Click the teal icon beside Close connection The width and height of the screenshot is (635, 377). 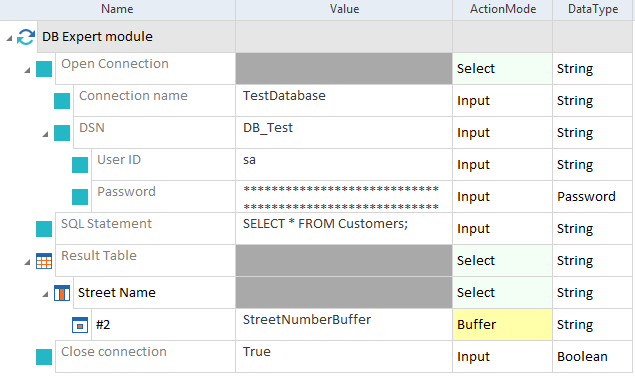click(44, 357)
